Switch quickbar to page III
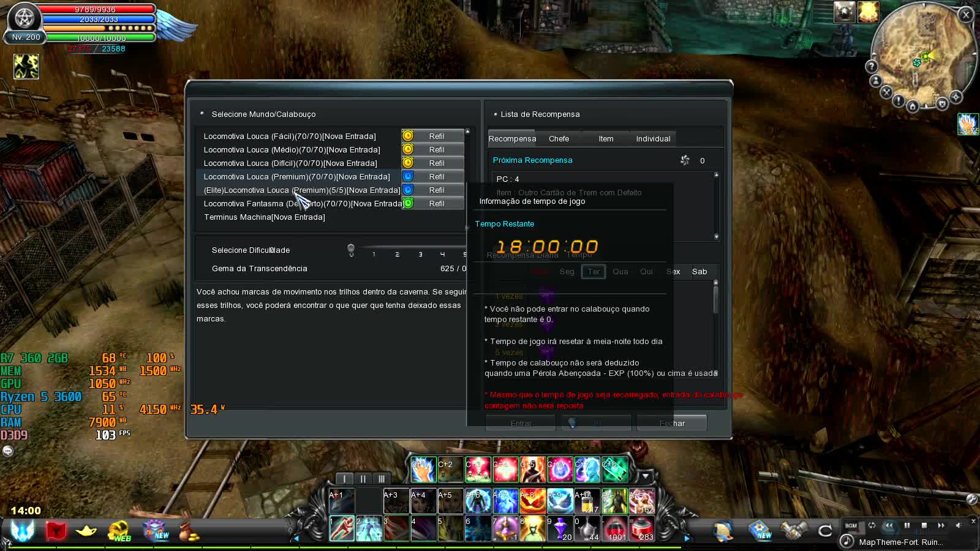Screen dimensions: 980x551 (381, 479)
